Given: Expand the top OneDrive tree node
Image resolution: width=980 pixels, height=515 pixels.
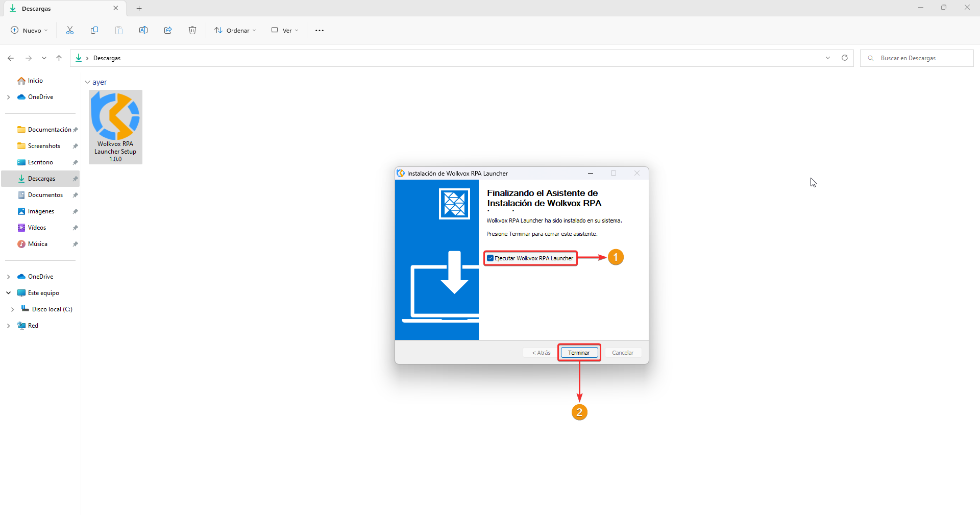Looking at the screenshot, I should pos(8,97).
